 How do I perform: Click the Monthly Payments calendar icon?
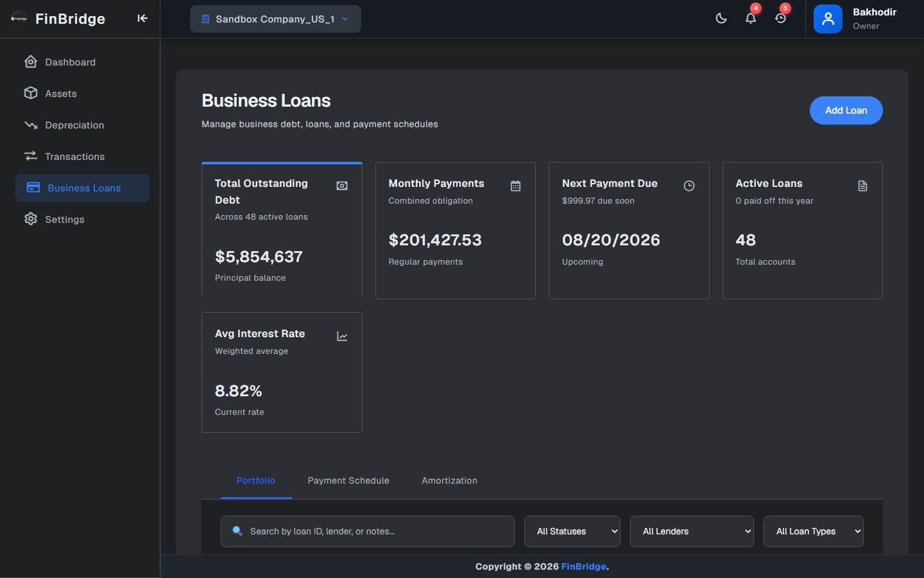[515, 186]
